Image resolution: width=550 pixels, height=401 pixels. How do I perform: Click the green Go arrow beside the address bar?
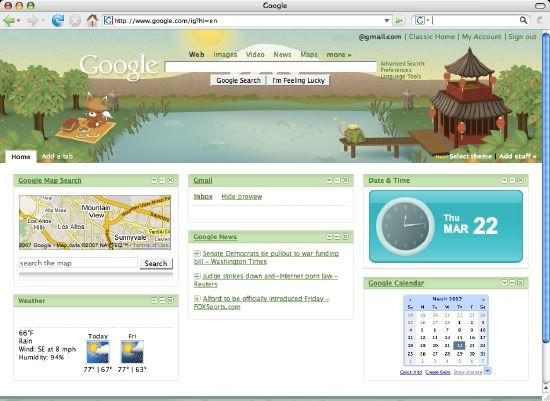pos(399,21)
